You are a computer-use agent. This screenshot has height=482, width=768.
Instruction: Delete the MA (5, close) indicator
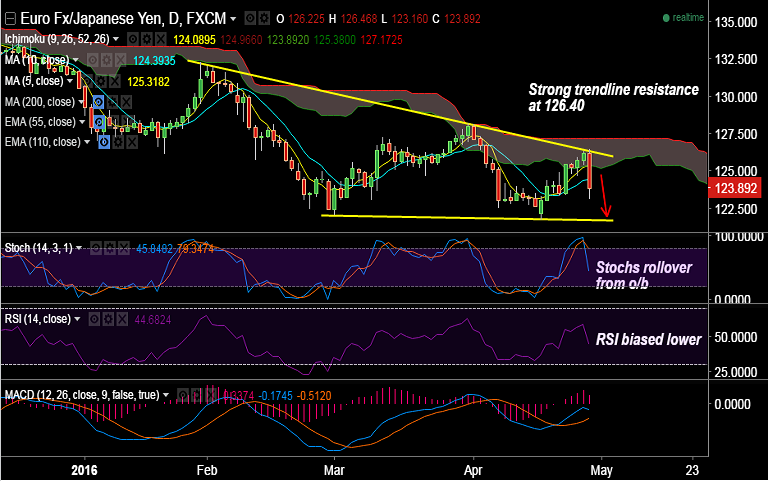[x=115, y=81]
